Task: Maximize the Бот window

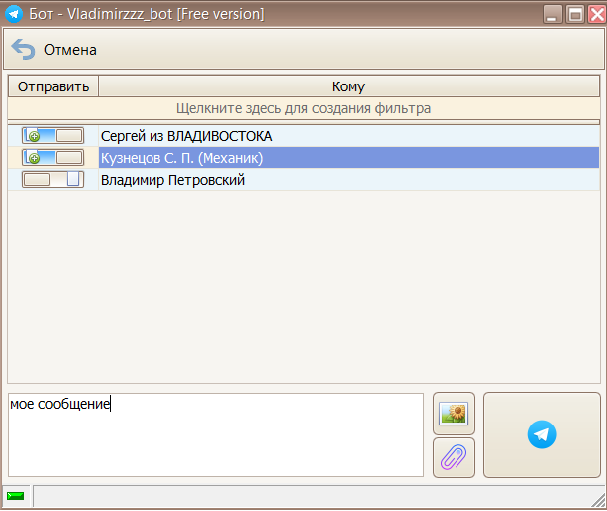Action: 575,15
